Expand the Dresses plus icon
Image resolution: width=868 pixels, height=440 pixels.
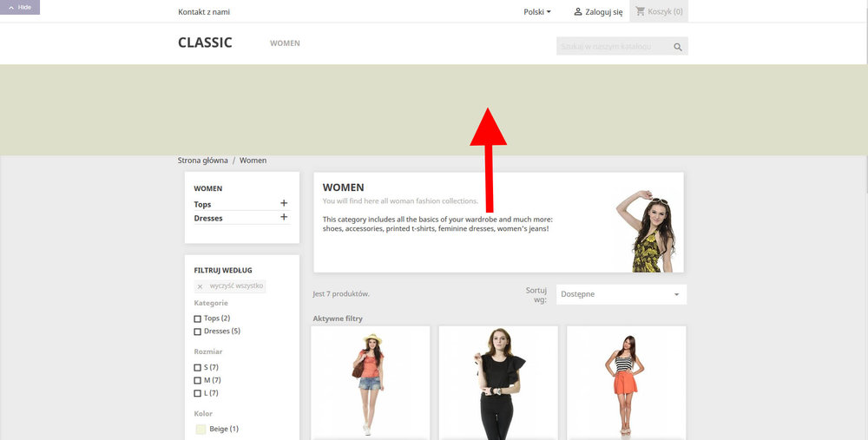point(284,217)
